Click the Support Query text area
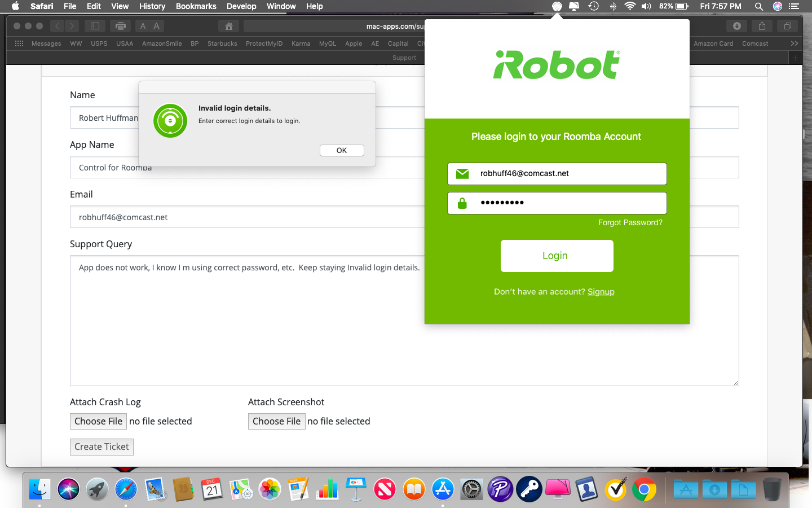Viewport: 812px width, 508px height. pos(404,321)
